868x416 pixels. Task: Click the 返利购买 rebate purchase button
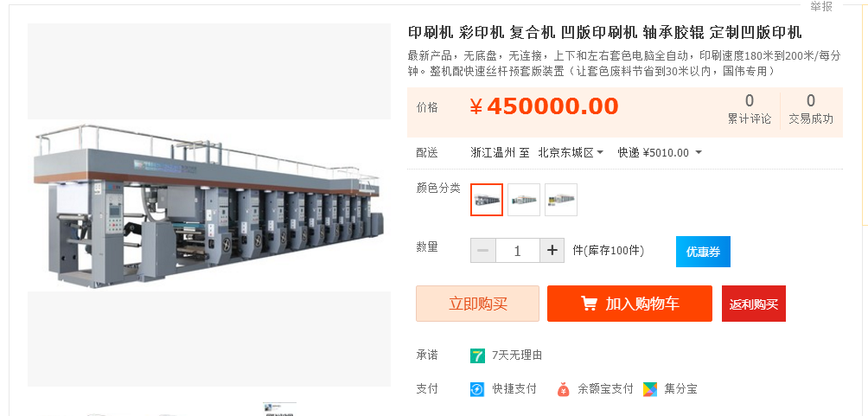[x=753, y=304]
